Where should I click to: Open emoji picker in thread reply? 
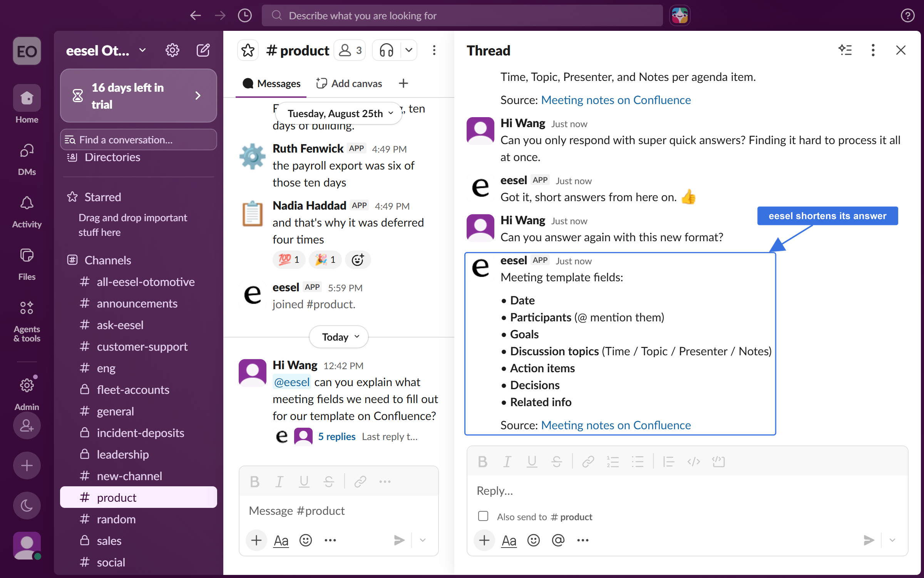click(533, 540)
